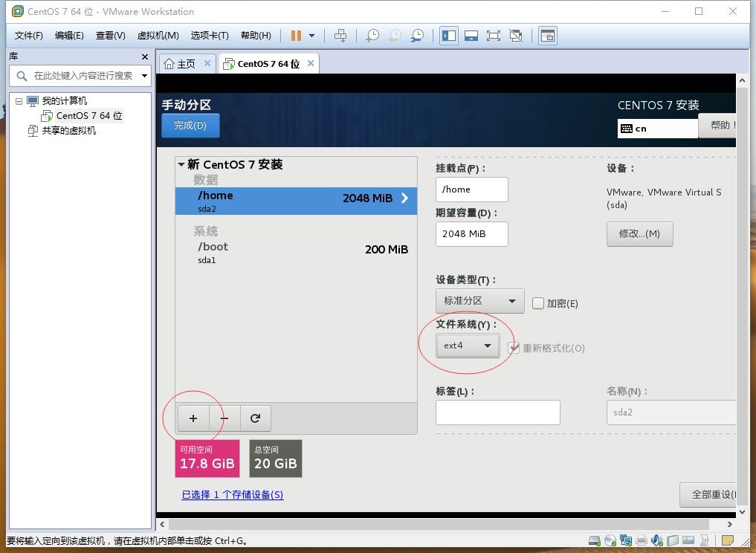The height and width of the screenshot is (553, 756).
Task: Open the 虚拟机(M) menu
Action: [x=158, y=36]
